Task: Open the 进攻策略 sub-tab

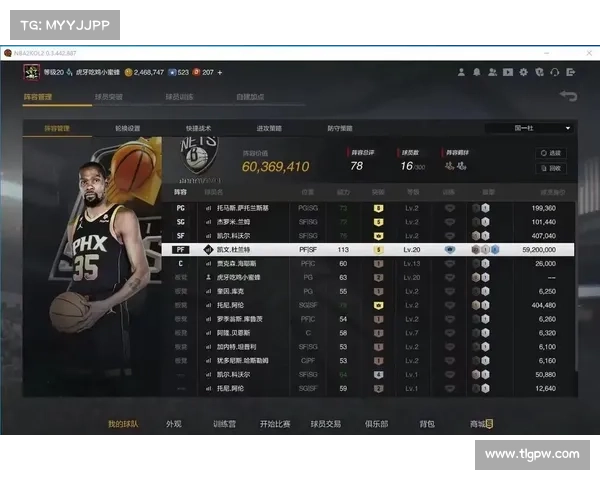Action: coord(269,128)
